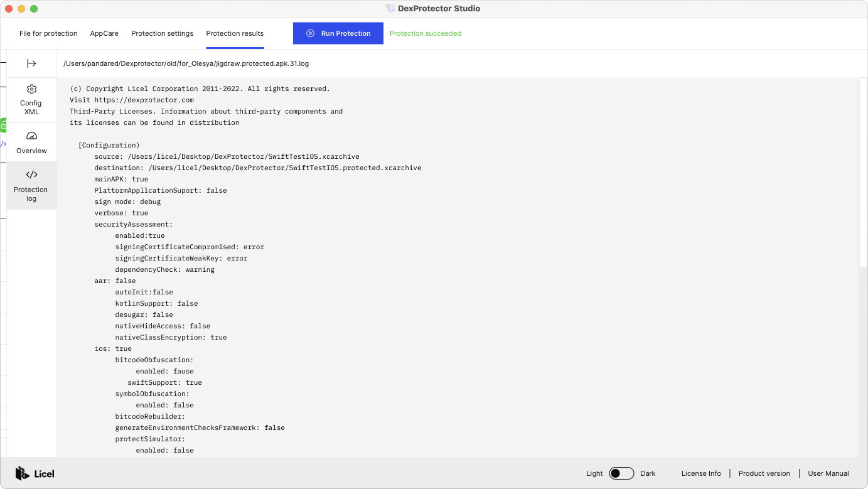
Task: Click the PlattormAppllcationSuport: false line
Action: pyautogui.click(x=161, y=190)
